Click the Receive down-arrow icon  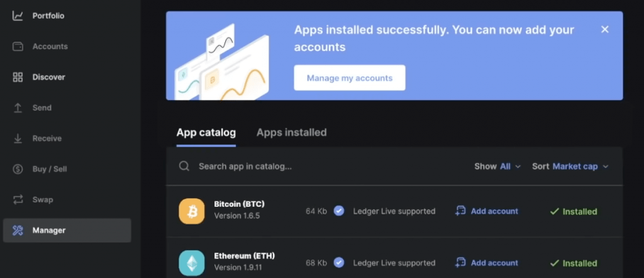click(x=18, y=138)
